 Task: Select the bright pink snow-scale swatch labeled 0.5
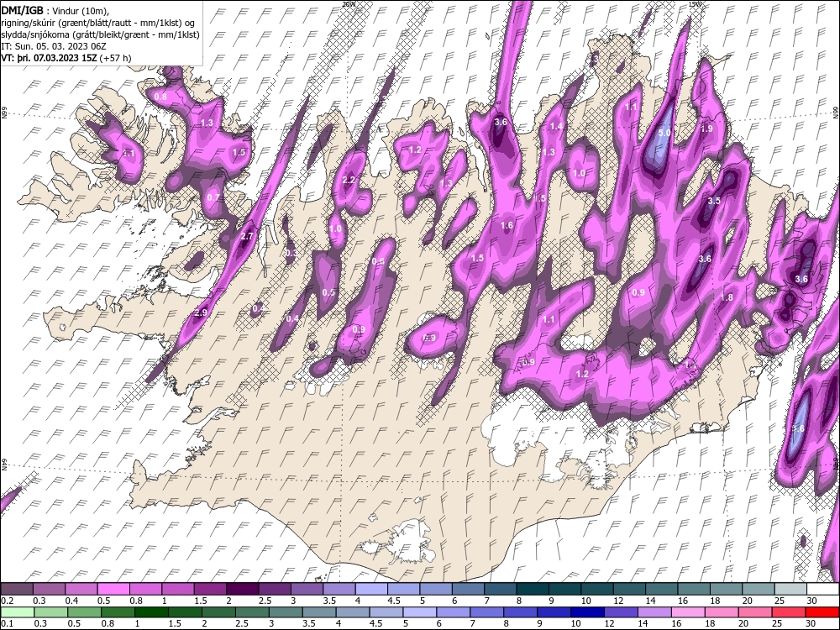point(113,589)
